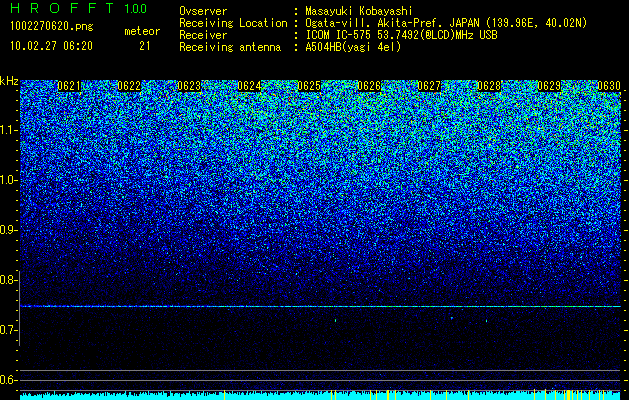Click the 'Receiving antenna' field label
The width and height of the screenshot is (629, 400).
coord(230,47)
